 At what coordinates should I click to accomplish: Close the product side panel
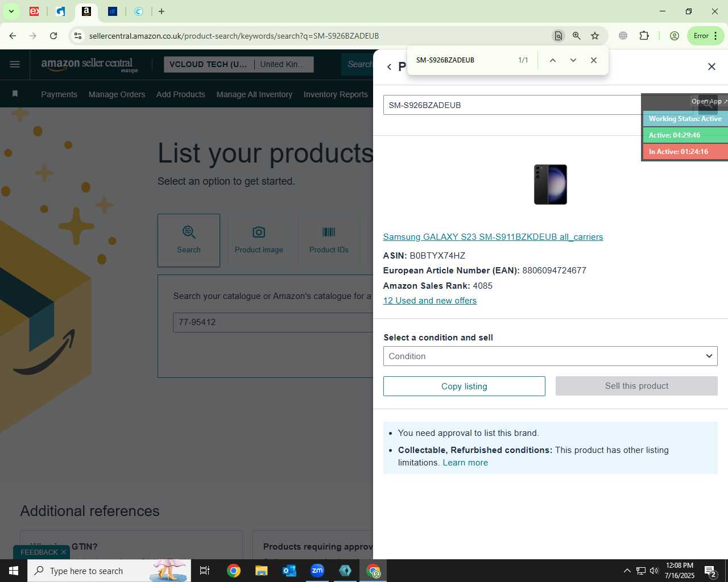[x=712, y=66]
